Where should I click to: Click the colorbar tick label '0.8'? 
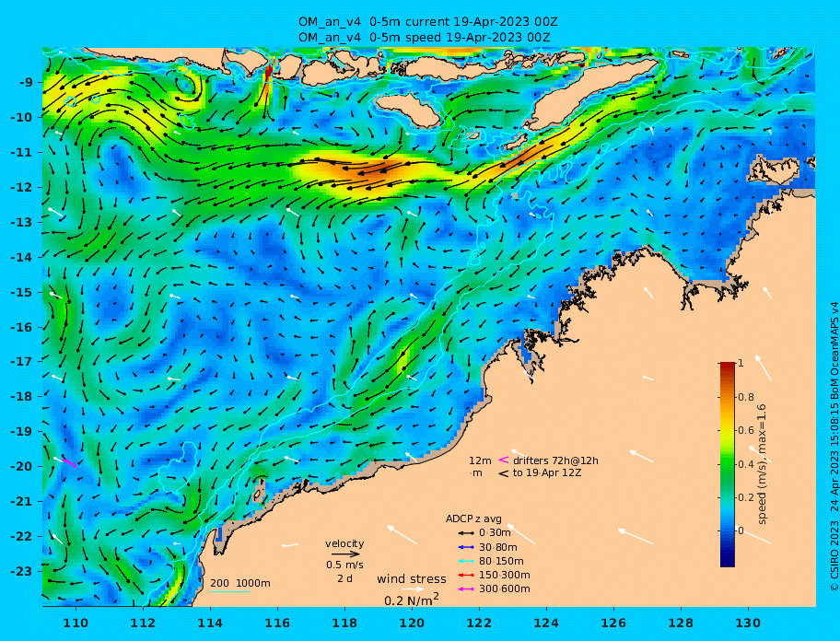tap(746, 397)
